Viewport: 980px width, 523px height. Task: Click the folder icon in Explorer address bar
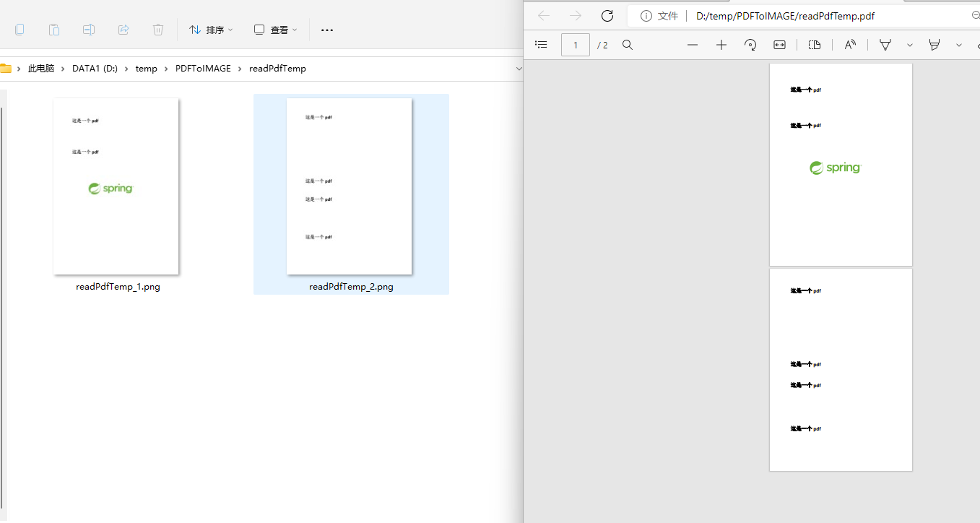pyautogui.click(x=5, y=69)
